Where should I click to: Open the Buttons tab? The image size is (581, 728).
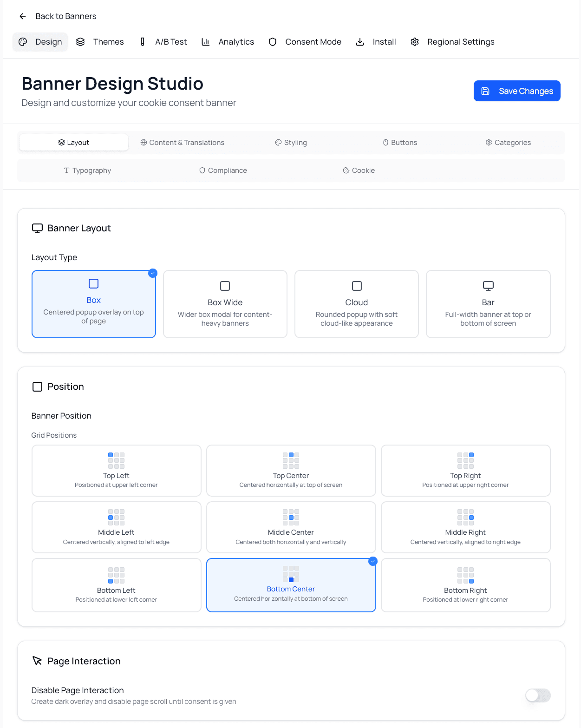pyautogui.click(x=400, y=143)
